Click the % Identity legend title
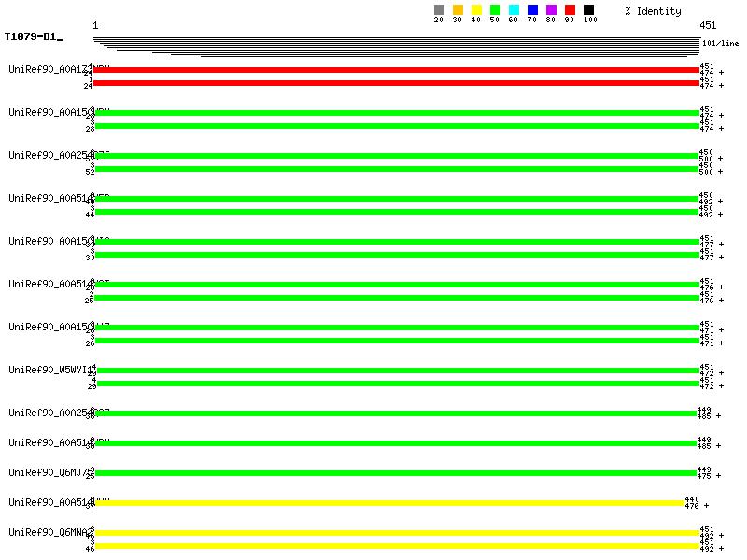The width and height of the screenshot is (747, 560). click(653, 11)
